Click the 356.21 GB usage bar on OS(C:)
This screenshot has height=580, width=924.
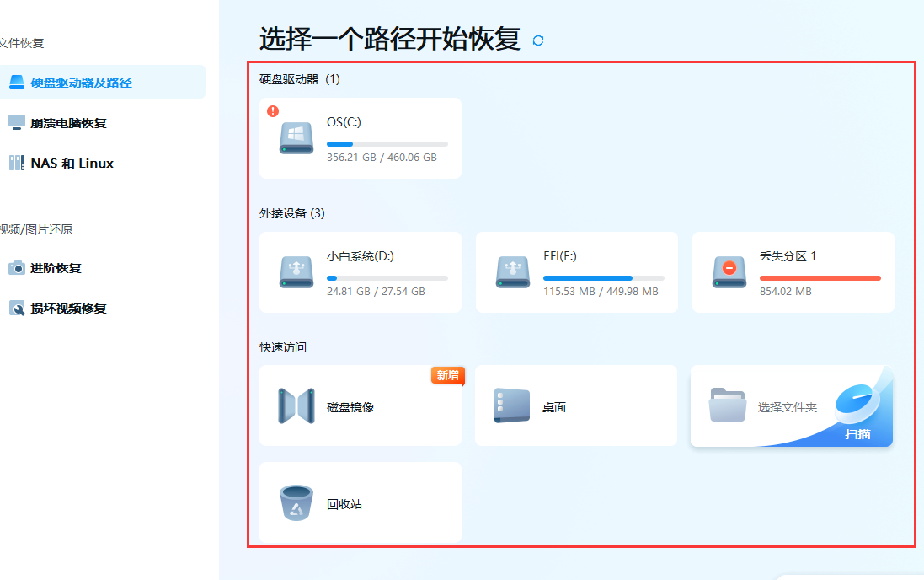click(387, 143)
